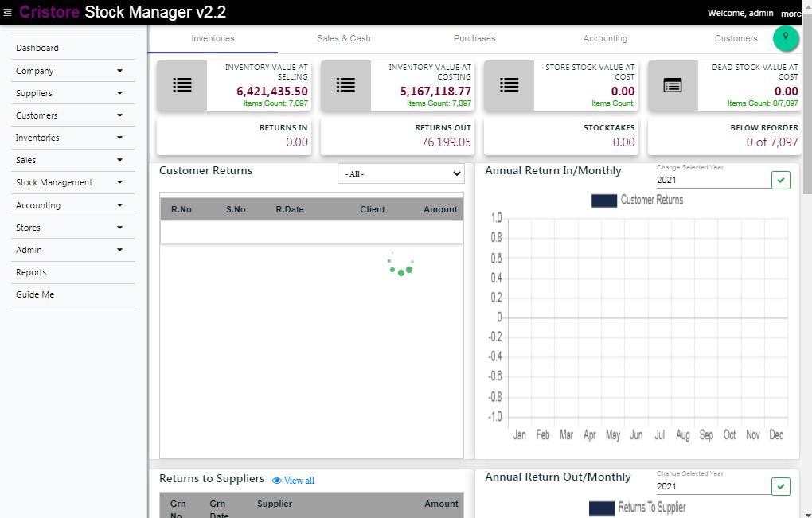Confirm year with Annual Return In checkmark
812x518 pixels.
pyautogui.click(x=780, y=180)
